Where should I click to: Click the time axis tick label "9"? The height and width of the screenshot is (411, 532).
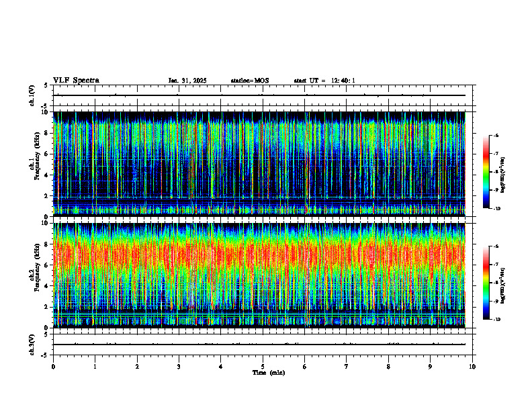click(430, 367)
